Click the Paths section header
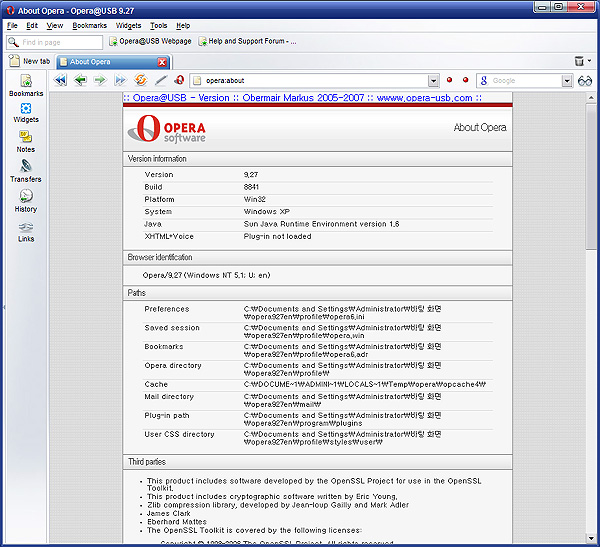The width and height of the screenshot is (600, 547). tap(318, 293)
